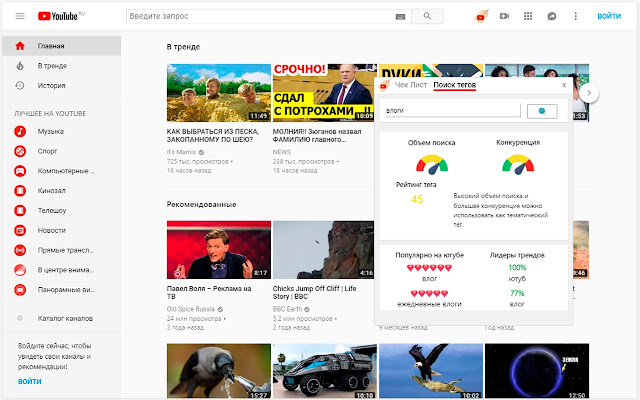Open Old Spice Russia channel link
Viewport: 640px width, 400px height.
pos(191,309)
